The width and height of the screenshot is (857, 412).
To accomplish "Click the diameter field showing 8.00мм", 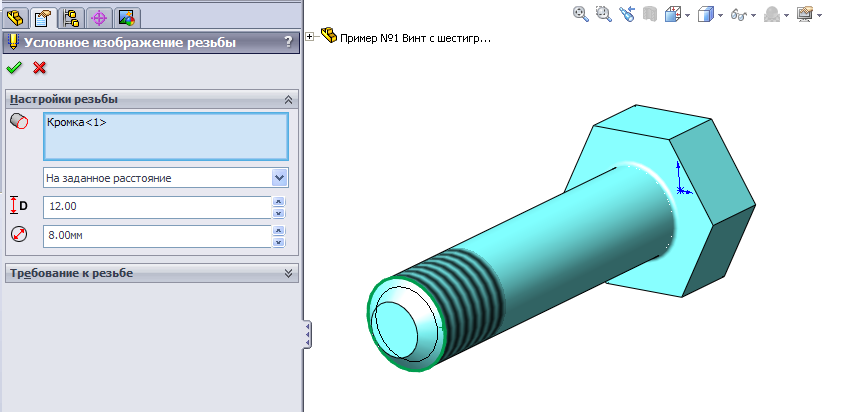I will [157, 236].
